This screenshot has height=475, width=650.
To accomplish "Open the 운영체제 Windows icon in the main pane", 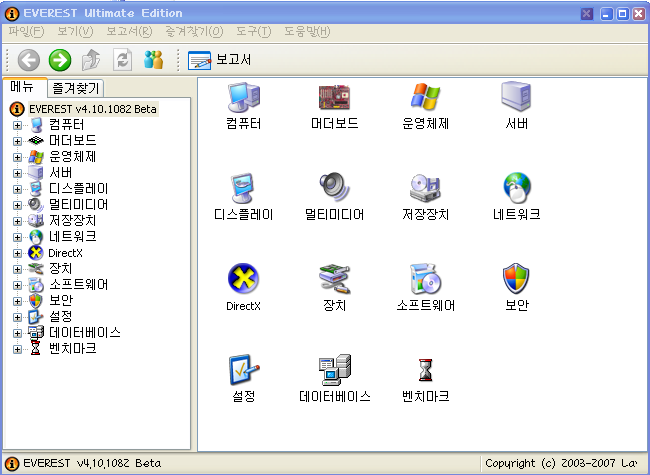I will [x=425, y=97].
